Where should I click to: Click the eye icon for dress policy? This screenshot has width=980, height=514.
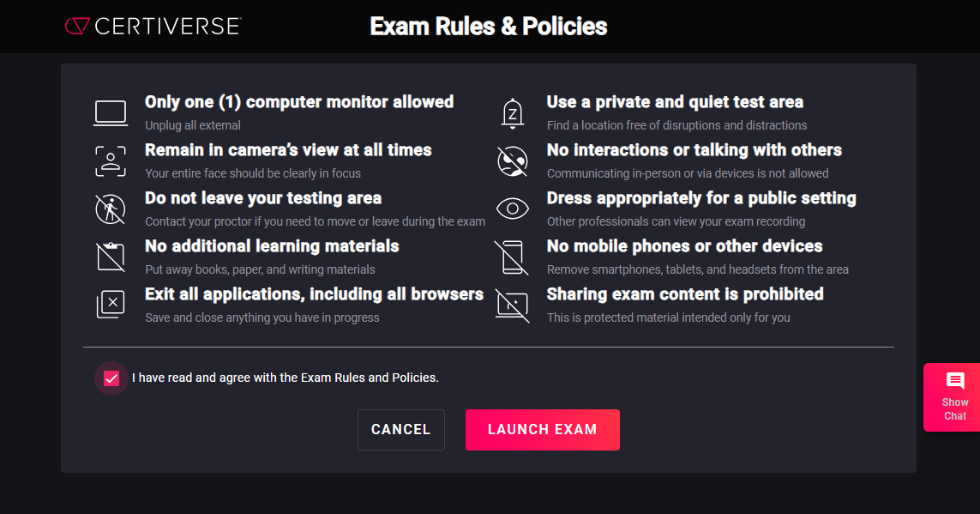click(513, 209)
